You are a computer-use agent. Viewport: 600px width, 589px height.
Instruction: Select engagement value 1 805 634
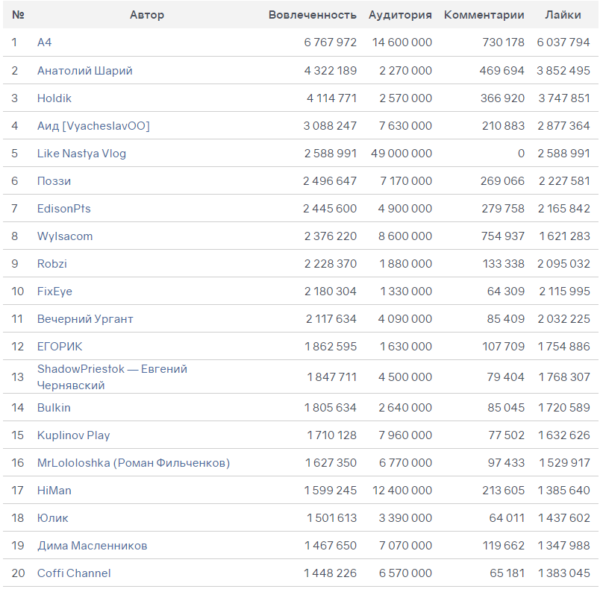click(x=330, y=408)
